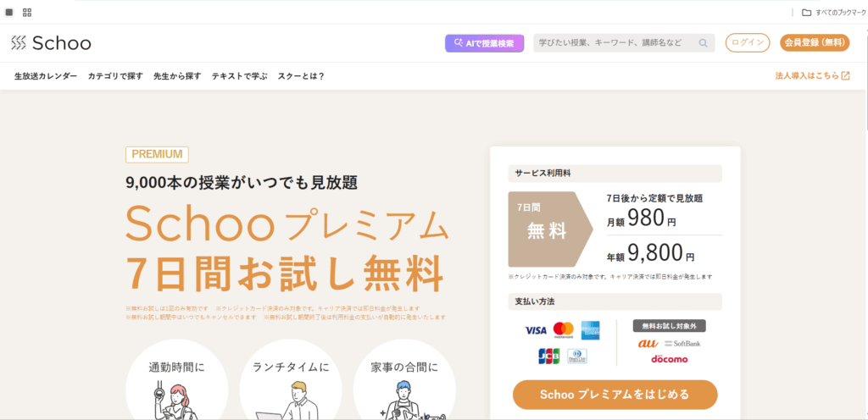The width and height of the screenshot is (868, 420).
Task: Click the 無料お試し対象外 label
Action: (x=670, y=326)
